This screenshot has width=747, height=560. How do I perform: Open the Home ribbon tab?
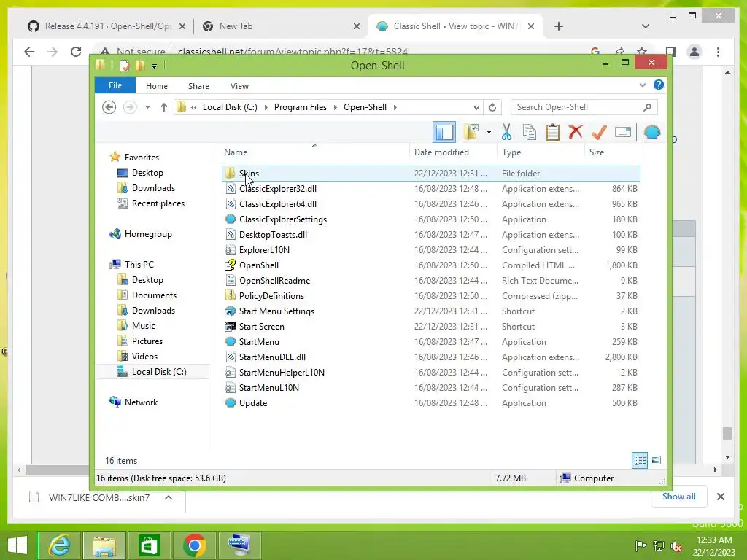coord(157,86)
